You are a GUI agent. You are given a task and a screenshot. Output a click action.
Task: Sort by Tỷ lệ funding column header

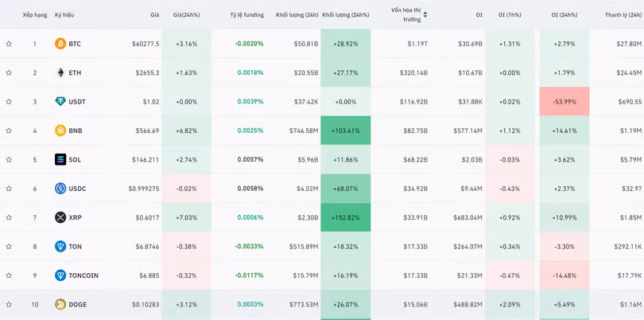246,14
